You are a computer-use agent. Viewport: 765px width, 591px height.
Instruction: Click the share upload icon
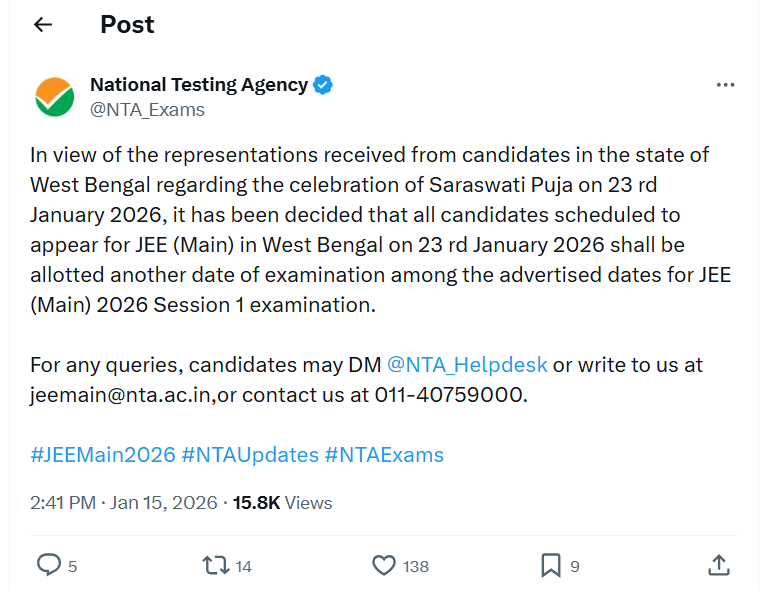pos(719,565)
